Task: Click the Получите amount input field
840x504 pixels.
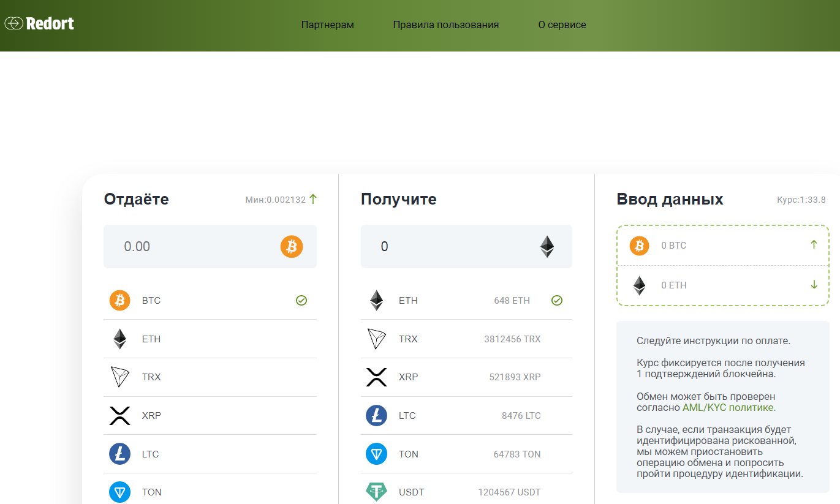Action: [x=466, y=246]
